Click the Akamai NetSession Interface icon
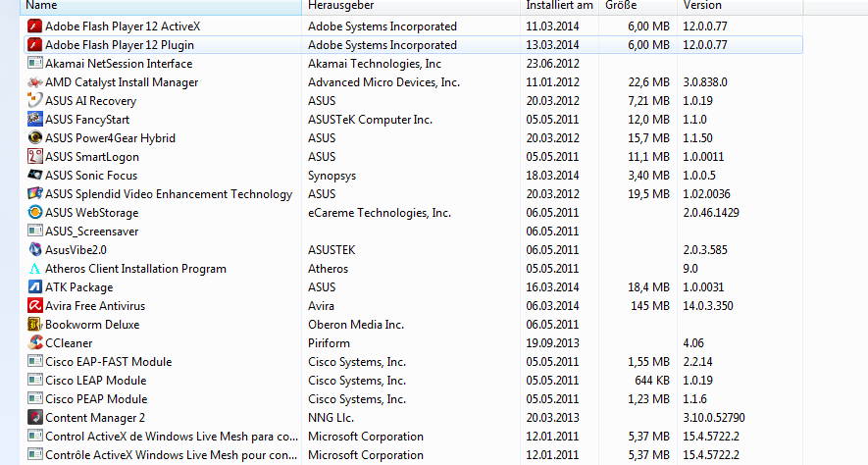The height and width of the screenshot is (465, 868). 35,63
